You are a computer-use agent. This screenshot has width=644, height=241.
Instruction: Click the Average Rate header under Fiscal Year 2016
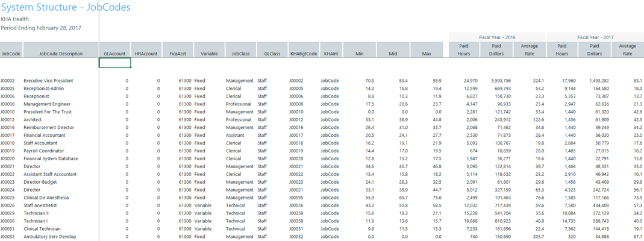[530, 49]
